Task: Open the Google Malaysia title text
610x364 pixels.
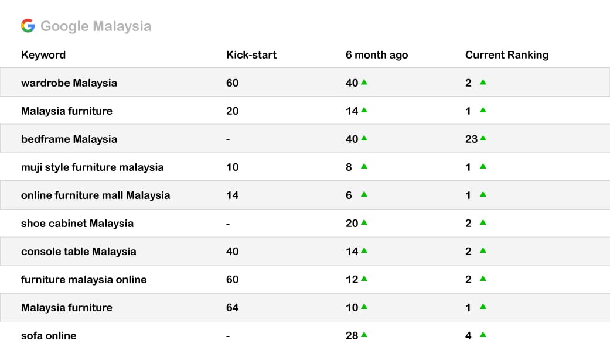Action: point(96,26)
